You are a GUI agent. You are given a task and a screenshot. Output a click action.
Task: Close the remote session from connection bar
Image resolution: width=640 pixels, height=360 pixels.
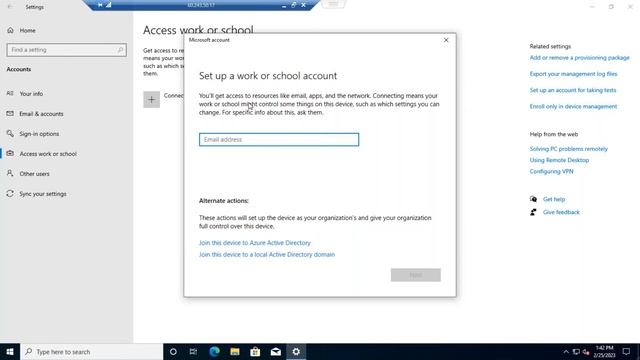(303, 5)
